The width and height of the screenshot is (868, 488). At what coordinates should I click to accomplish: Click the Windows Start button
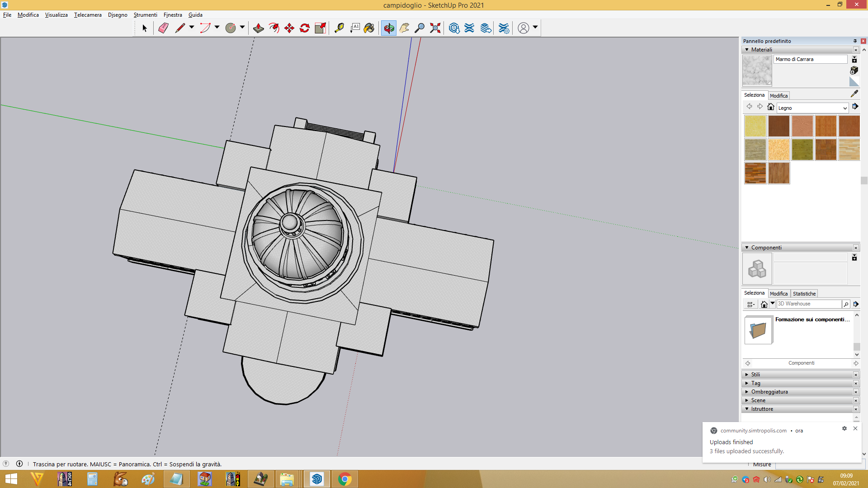(x=11, y=479)
